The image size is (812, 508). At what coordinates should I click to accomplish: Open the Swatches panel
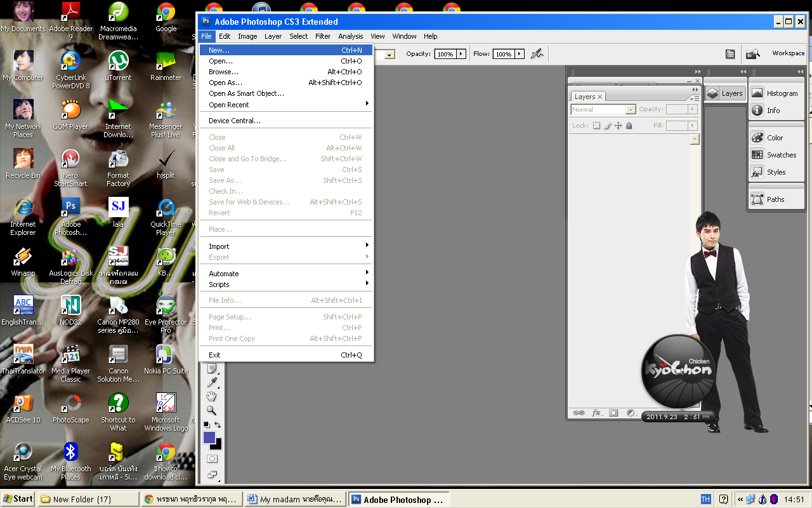tap(776, 155)
